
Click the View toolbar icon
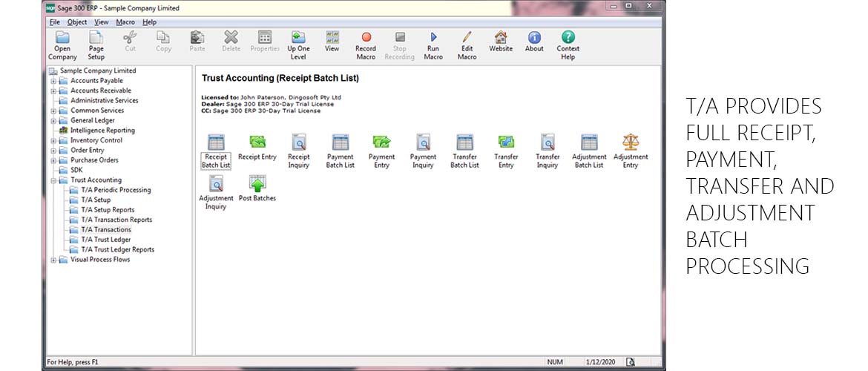point(332,38)
